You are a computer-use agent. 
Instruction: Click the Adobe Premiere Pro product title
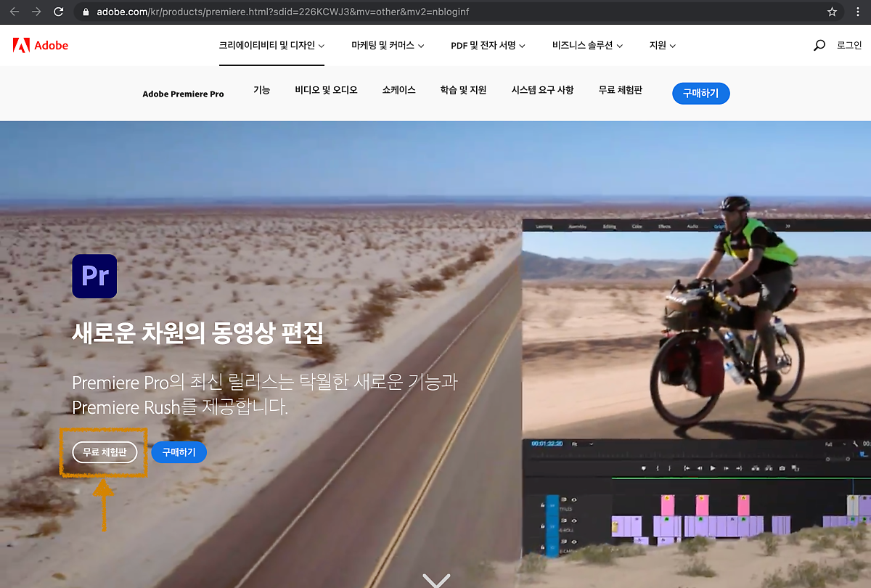click(x=183, y=94)
